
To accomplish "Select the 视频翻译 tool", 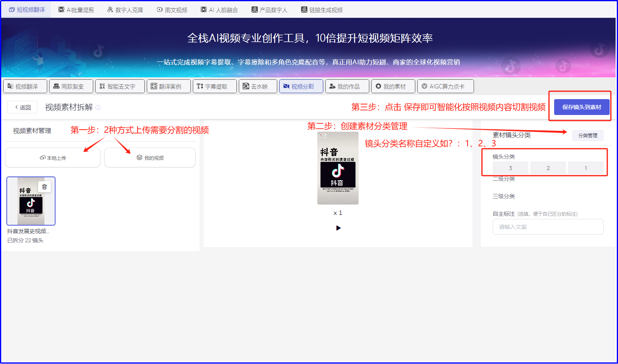I will point(25,86).
